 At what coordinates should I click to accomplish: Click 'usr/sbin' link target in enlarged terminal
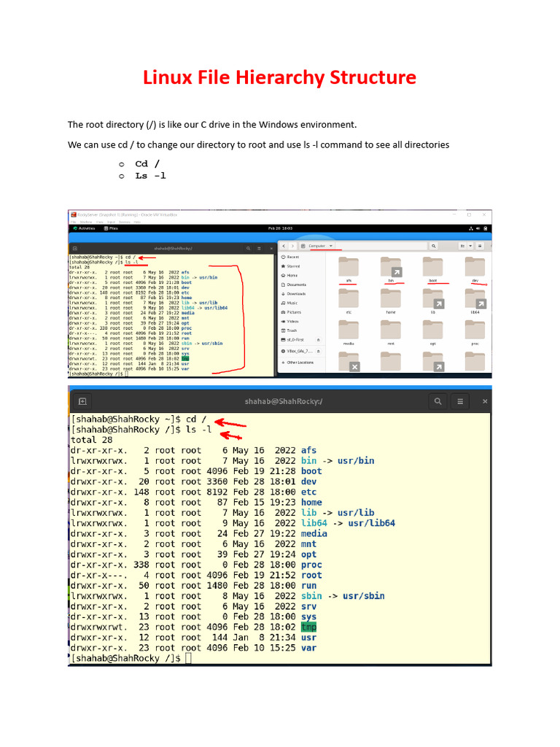[364, 596]
